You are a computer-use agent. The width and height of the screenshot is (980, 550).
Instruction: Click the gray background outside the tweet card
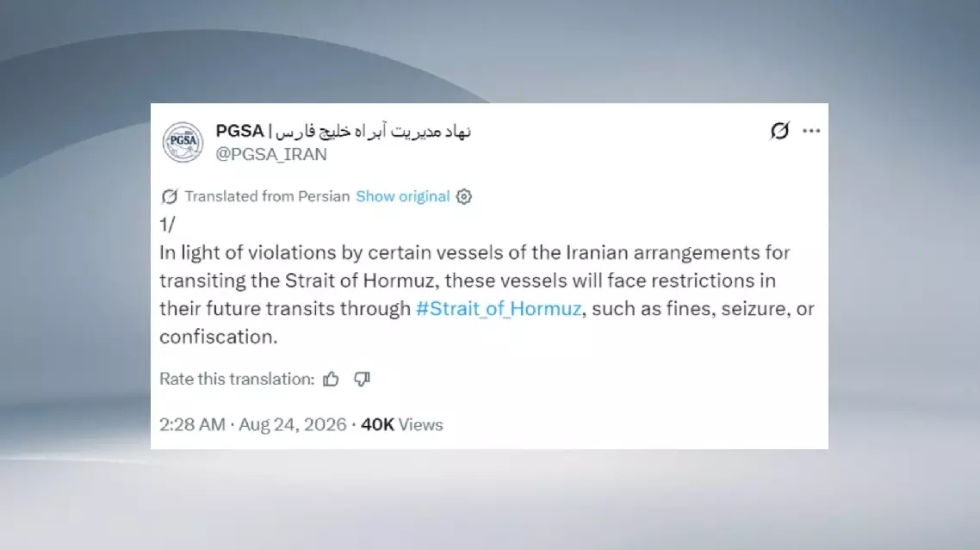[x=75, y=281]
